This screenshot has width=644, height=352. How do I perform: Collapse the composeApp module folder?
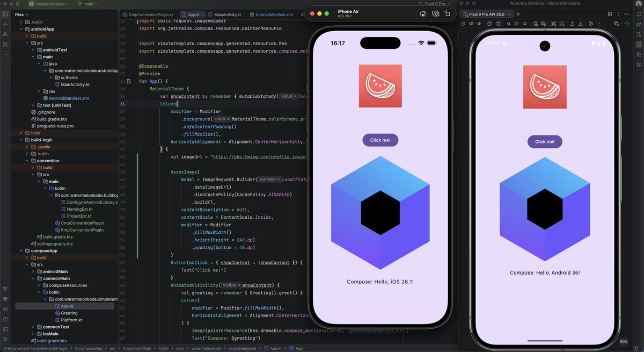point(20,250)
